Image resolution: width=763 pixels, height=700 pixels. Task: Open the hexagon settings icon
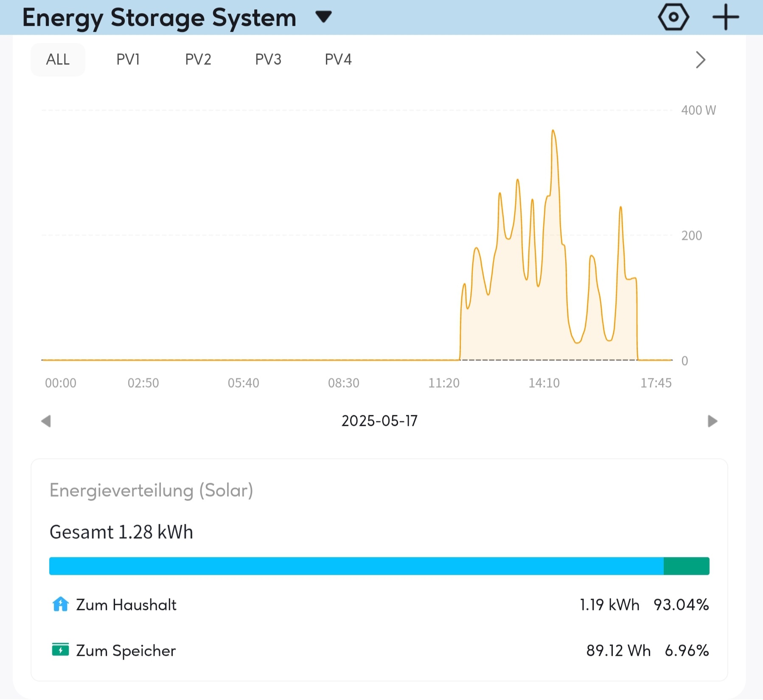click(x=673, y=17)
